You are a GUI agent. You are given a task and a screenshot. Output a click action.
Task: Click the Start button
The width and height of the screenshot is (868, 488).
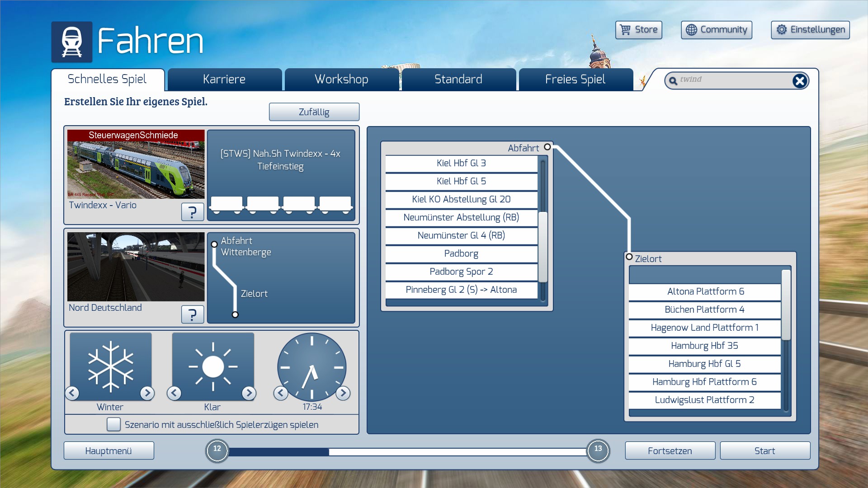(x=764, y=450)
